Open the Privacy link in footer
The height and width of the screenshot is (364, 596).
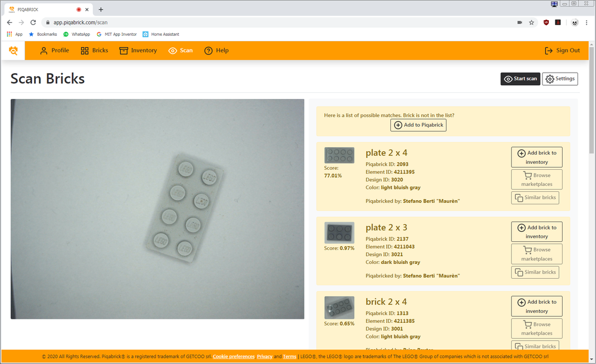(265, 356)
